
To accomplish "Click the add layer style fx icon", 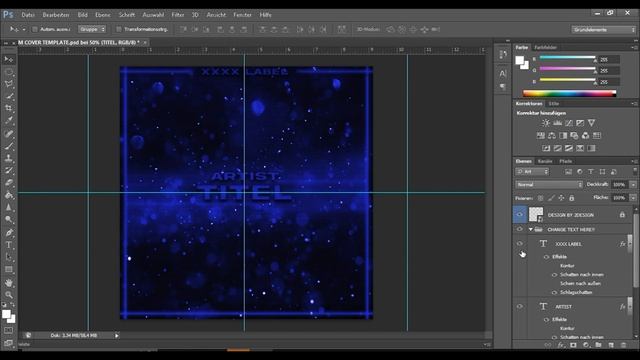I will point(561,345).
